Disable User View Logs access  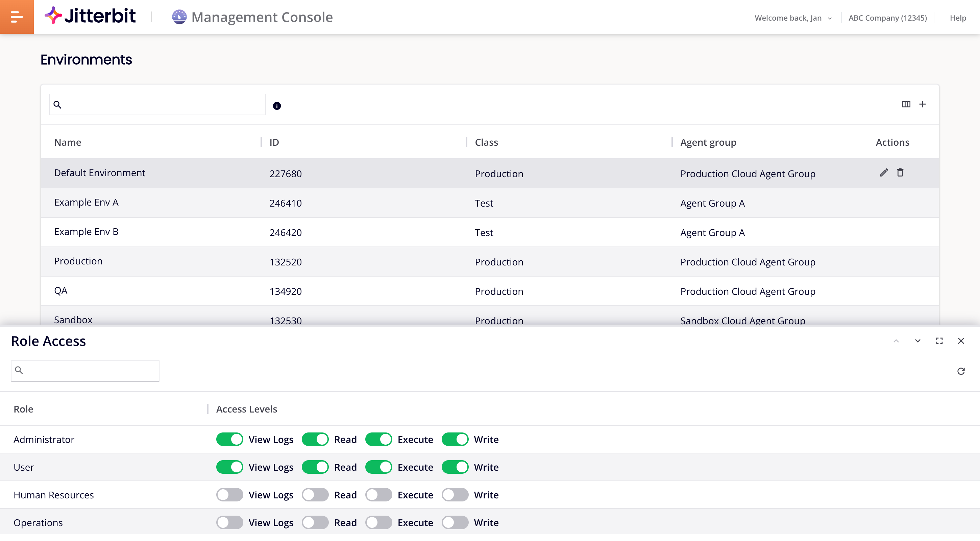coord(230,467)
